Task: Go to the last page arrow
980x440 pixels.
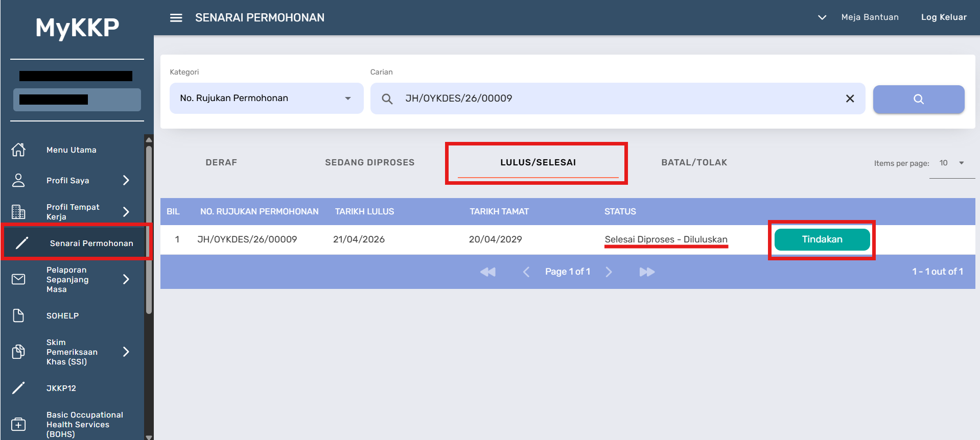Action: [647, 272]
